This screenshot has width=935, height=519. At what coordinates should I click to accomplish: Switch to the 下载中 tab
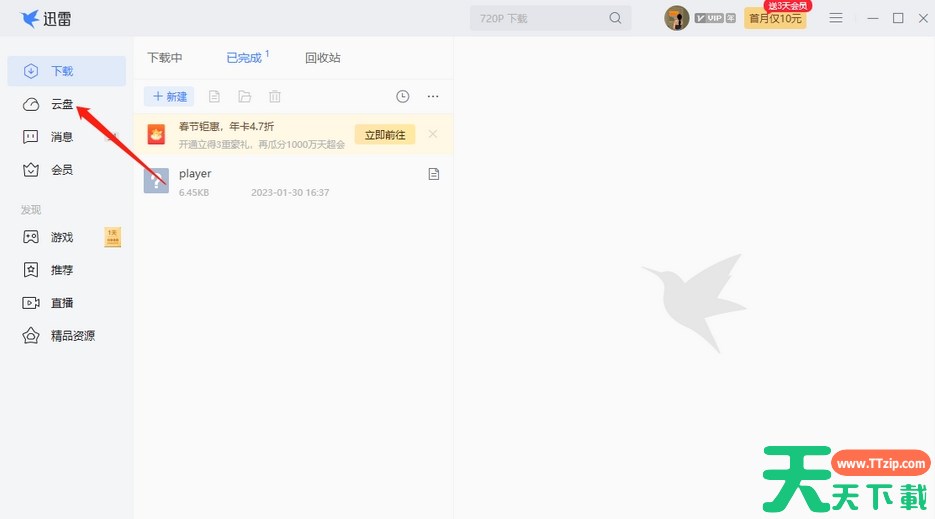(165, 58)
